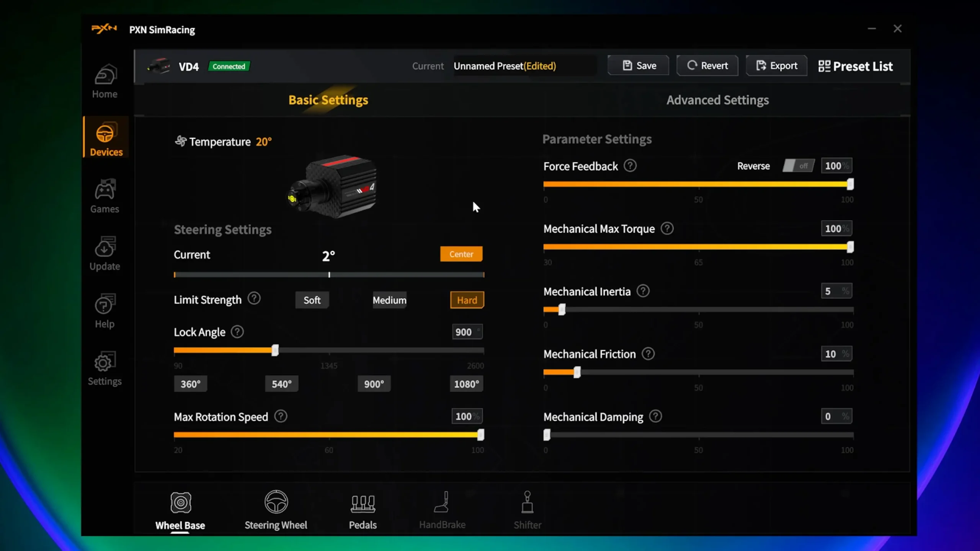Click the Lock Angle slider handle

click(275, 350)
